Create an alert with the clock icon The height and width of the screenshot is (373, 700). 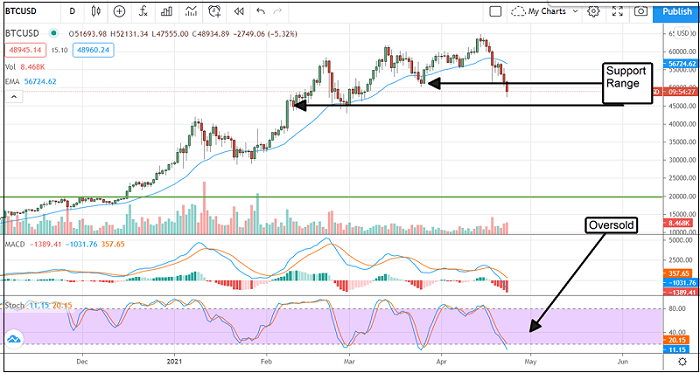[x=215, y=12]
